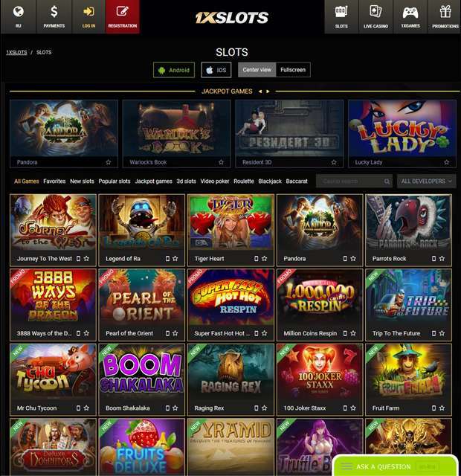
Task: Click the search magnifier icon
Action: pos(387,181)
